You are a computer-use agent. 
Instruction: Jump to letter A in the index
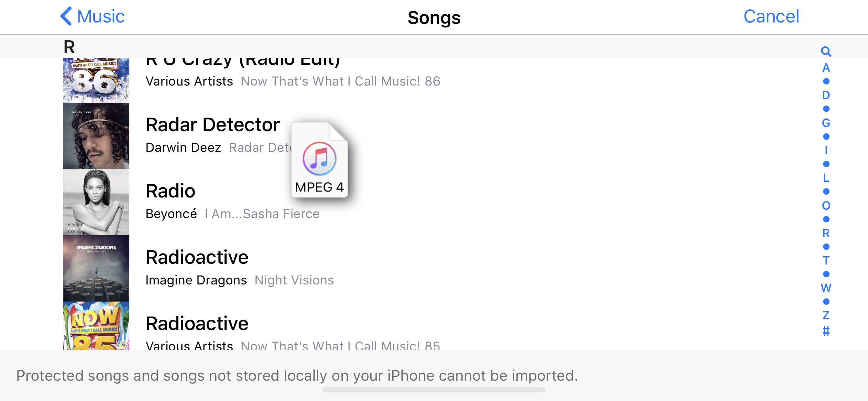pos(826,68)
